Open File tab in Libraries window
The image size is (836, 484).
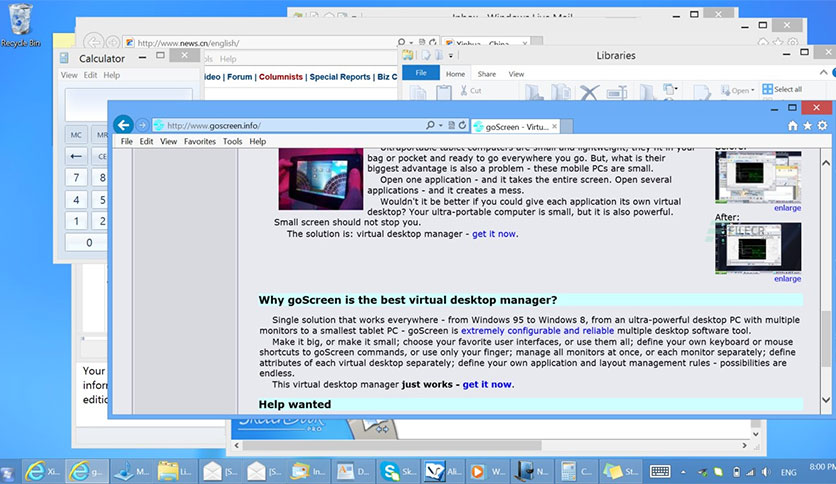[x=421, y=73]
